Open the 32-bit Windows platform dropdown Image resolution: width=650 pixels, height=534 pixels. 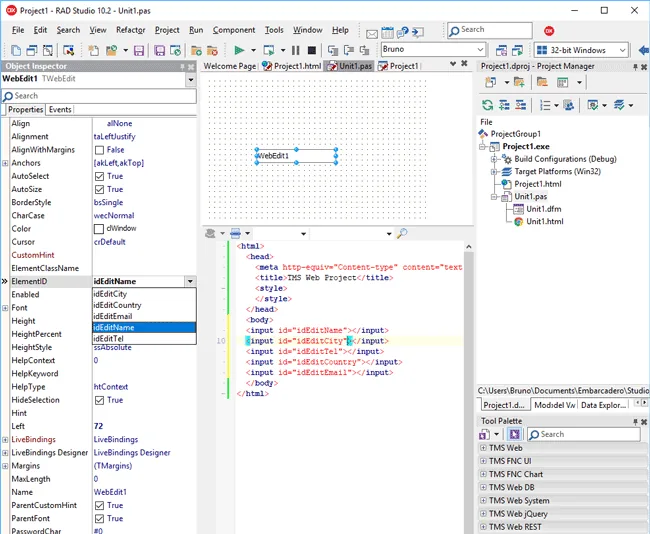(x=622, y=50)
